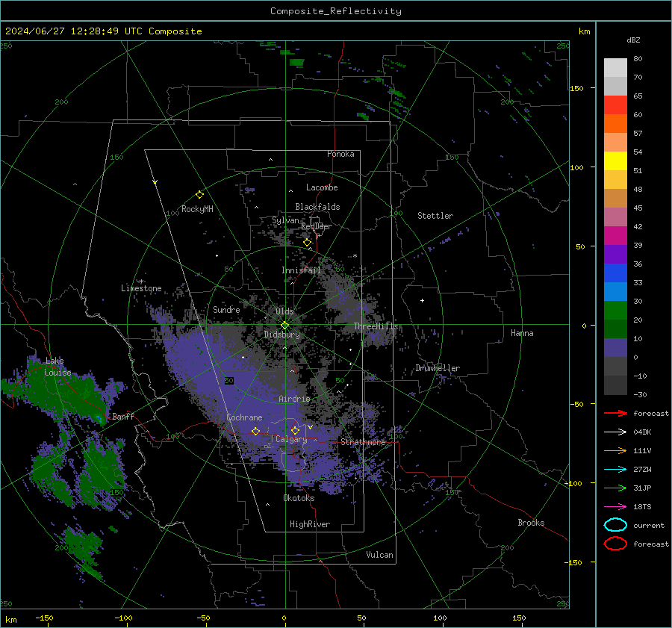Click the Stettler label
Viewport: 672px width, 628px height.
[435, 216]
